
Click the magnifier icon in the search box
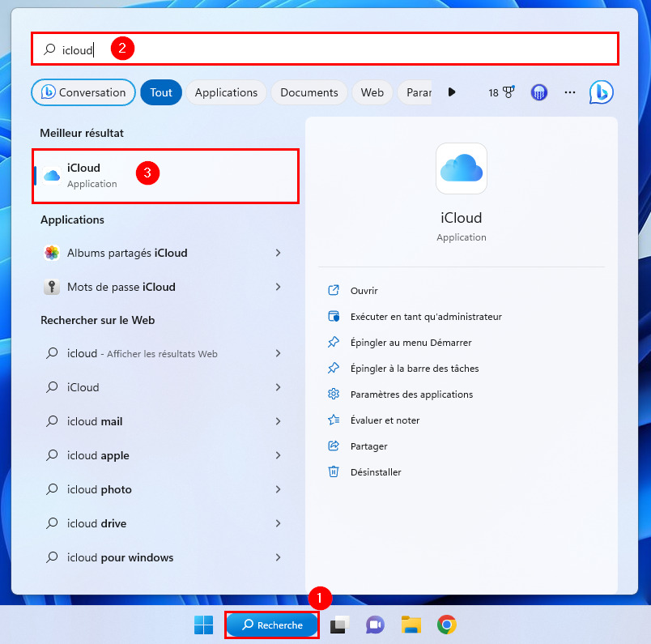pos(49,49)
